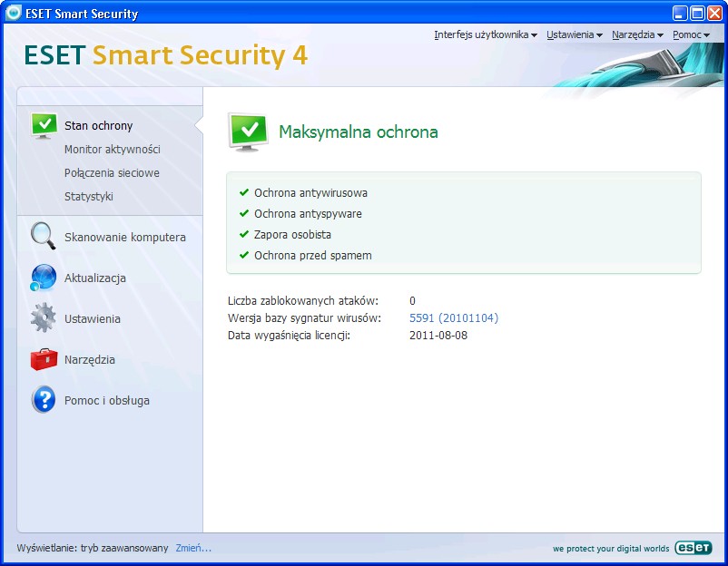The width and height of the screenshot is (728, 566).
Task: Click the blue question mark Pomoc icon
Action: pyautogui.click(x=44, y=399)
